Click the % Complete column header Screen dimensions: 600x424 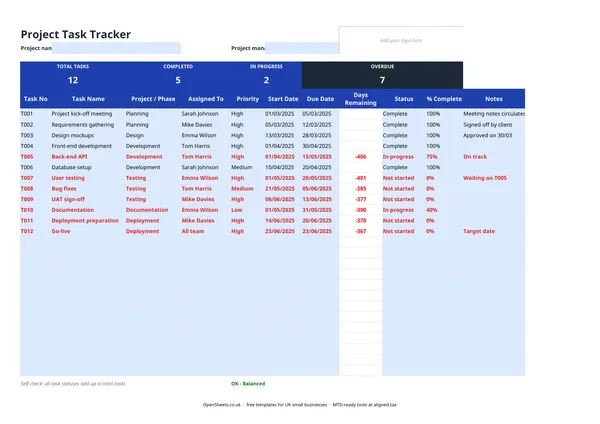click(x=444, y=99)
